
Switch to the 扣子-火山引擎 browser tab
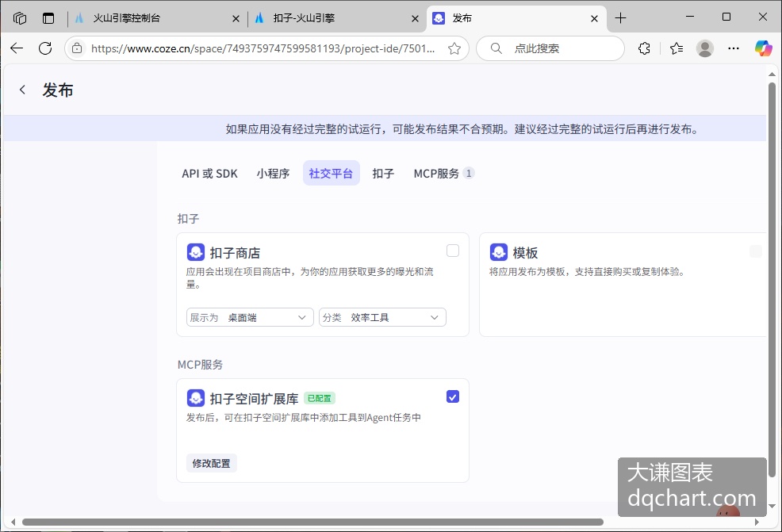tap(335, 18)
